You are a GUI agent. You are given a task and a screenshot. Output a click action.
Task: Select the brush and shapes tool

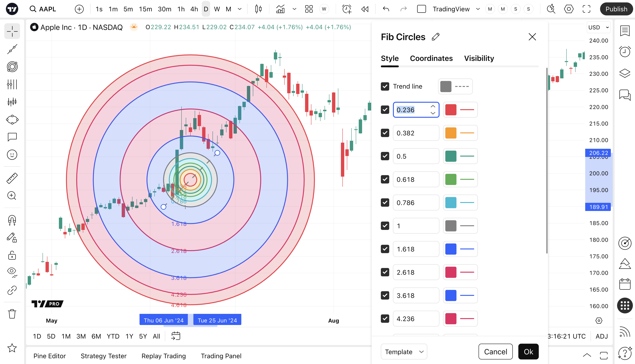point(12,119)
